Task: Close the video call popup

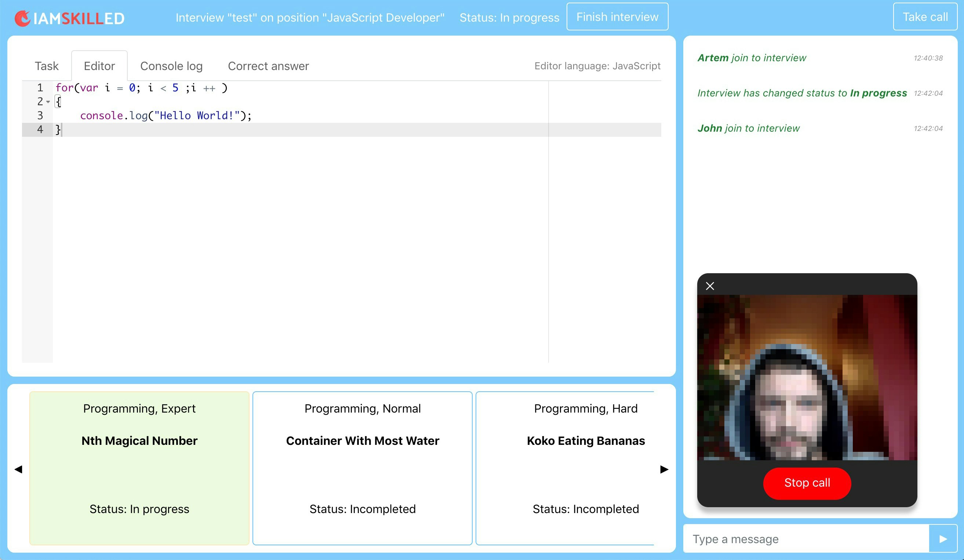Action: (710, 286)
